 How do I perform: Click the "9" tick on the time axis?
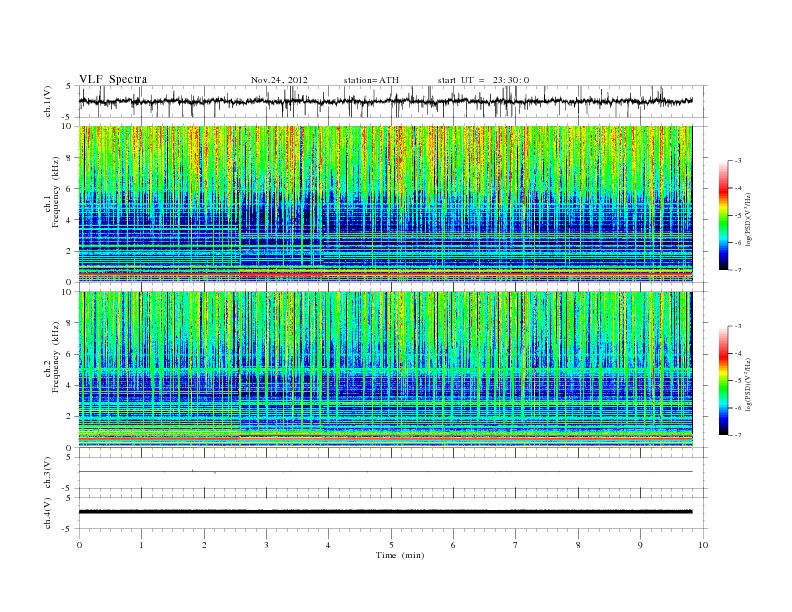pos(640,545)
